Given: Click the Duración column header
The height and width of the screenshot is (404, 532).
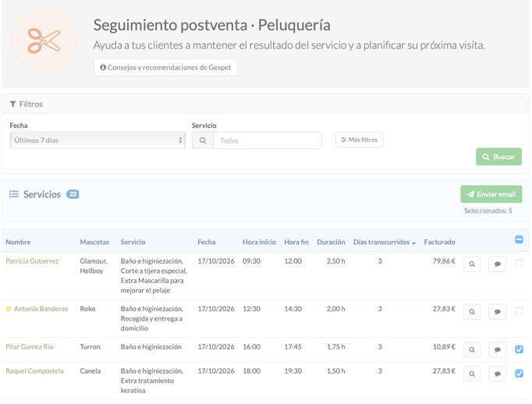Looking at the screenshot, I should pyautogui.click(x=331, y=243).
